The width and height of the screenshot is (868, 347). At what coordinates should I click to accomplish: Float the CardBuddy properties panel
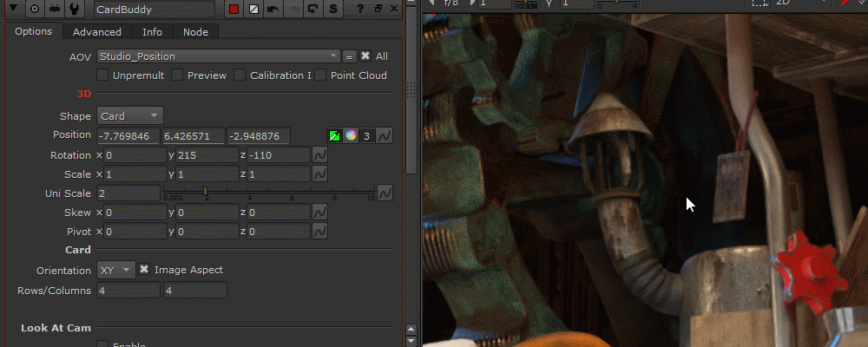(378, 10)
